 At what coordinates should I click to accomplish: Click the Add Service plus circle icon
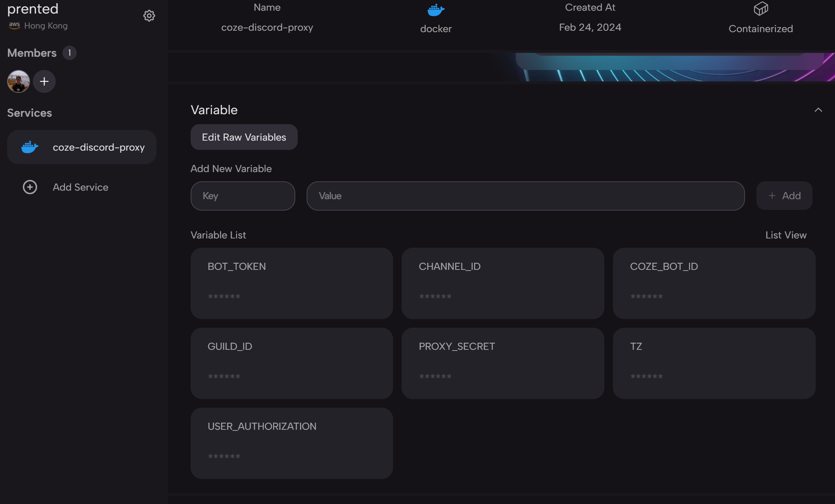click(x=30, y=187)
